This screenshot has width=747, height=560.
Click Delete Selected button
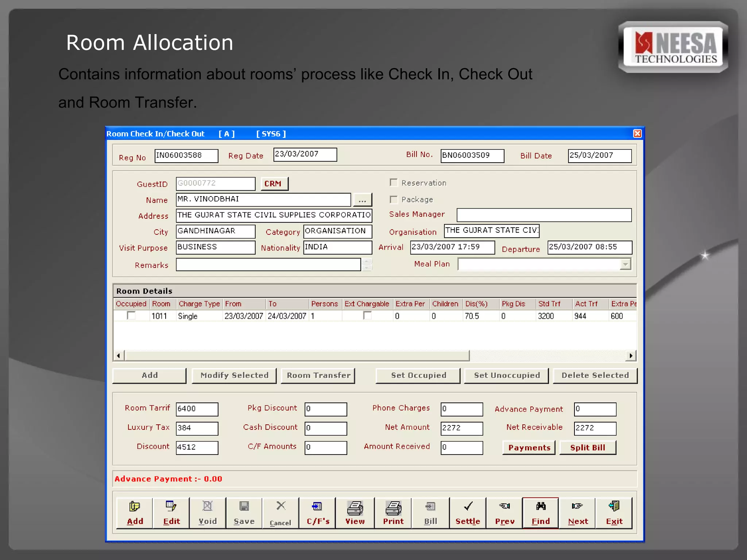[595, 375]
